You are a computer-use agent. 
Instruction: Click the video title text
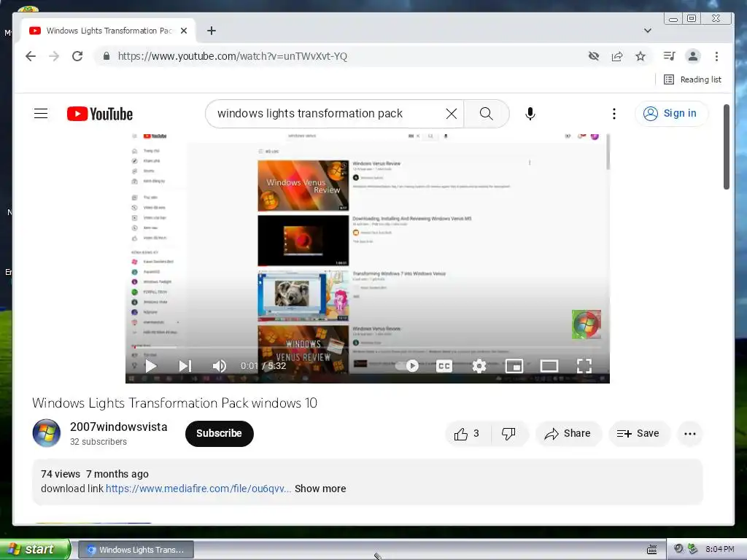(x=174, y=402)
